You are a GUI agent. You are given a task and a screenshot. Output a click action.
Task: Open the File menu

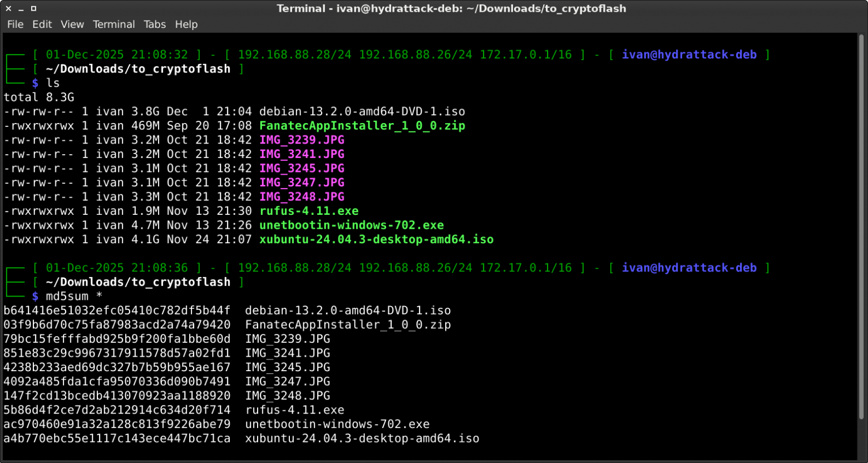coord(15,24)
